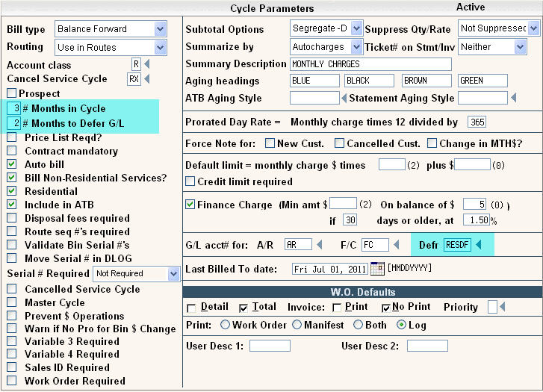The height and width of the screenshot is (392, 543).
Task: Uncheck W.O. Defaults Total option
Action: (x=243, y=308)
